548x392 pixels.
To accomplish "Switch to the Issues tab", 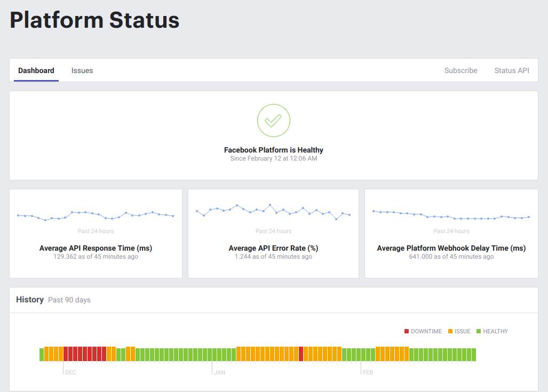I will coord(82,70).
